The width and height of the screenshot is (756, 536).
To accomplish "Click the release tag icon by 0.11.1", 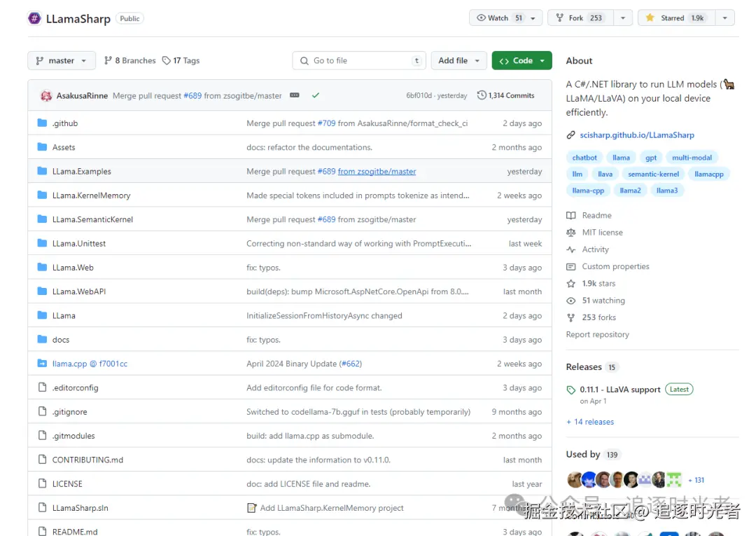I will 571,390.
